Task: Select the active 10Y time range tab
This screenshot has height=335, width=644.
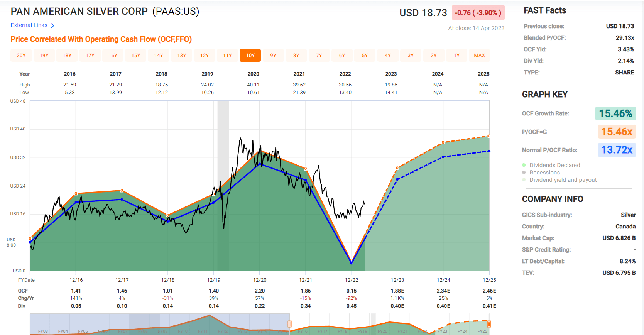Action: point(250,56)
